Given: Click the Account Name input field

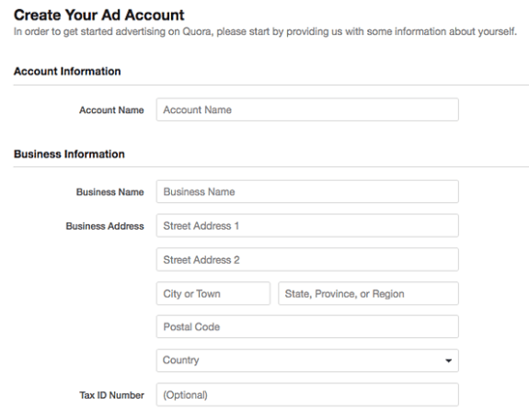Looking at the screenshot, I should (x=307, y=109).
